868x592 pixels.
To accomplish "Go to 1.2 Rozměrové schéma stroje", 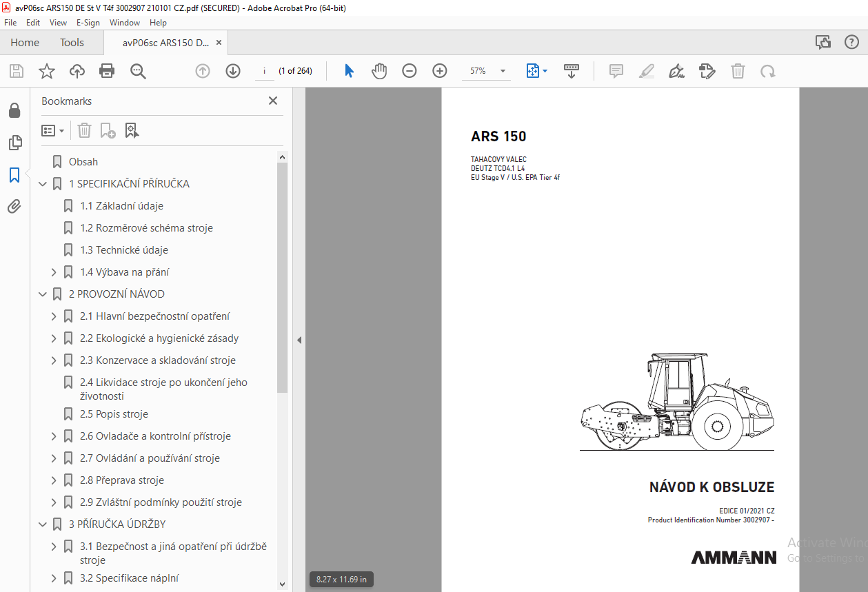I will click(x=146, y=228).
